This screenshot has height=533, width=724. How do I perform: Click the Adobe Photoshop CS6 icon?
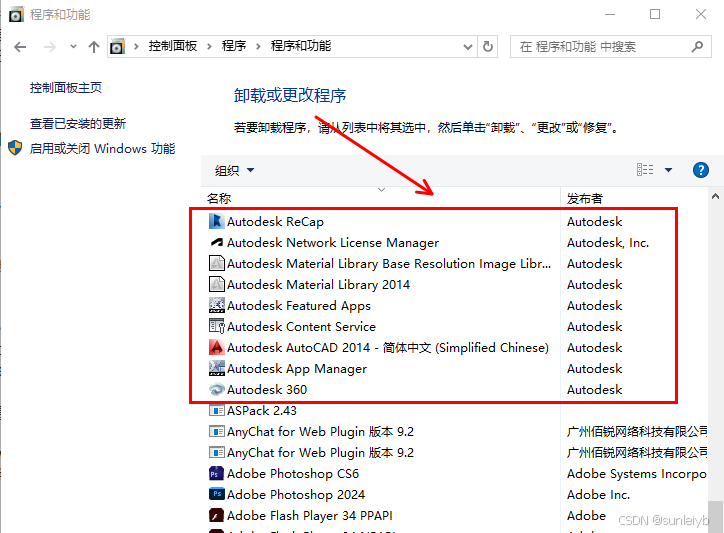click(x=217, y=473)
